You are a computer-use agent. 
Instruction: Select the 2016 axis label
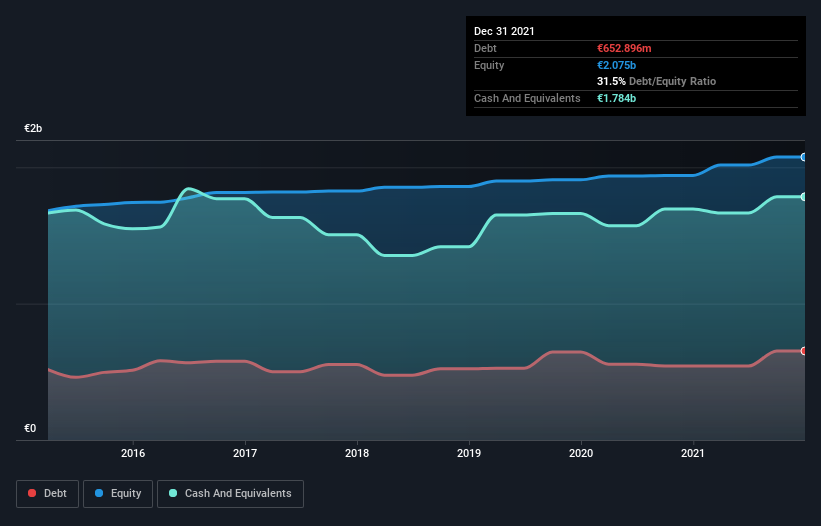(133, 453)
